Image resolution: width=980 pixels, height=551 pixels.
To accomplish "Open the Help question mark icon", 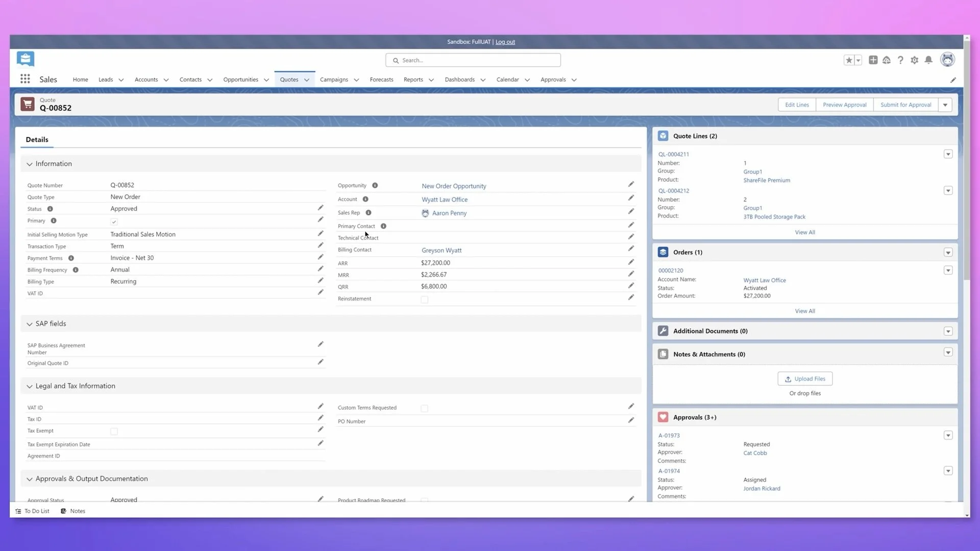I will [x=901, y=60].
